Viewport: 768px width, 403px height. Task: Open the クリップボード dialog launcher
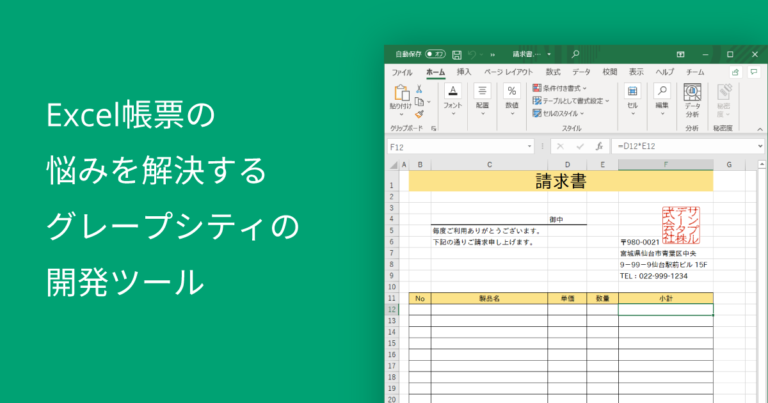coord(433,128)
